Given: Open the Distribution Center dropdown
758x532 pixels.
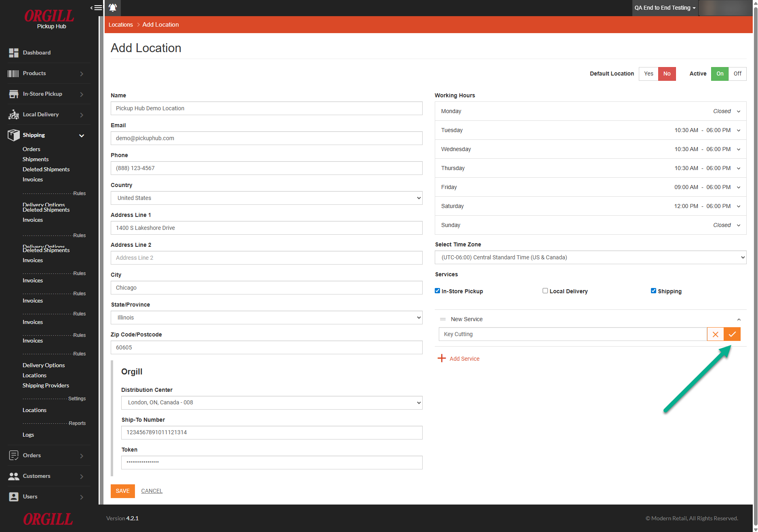Looking at the screenshot, I should [x=272, y=403].
